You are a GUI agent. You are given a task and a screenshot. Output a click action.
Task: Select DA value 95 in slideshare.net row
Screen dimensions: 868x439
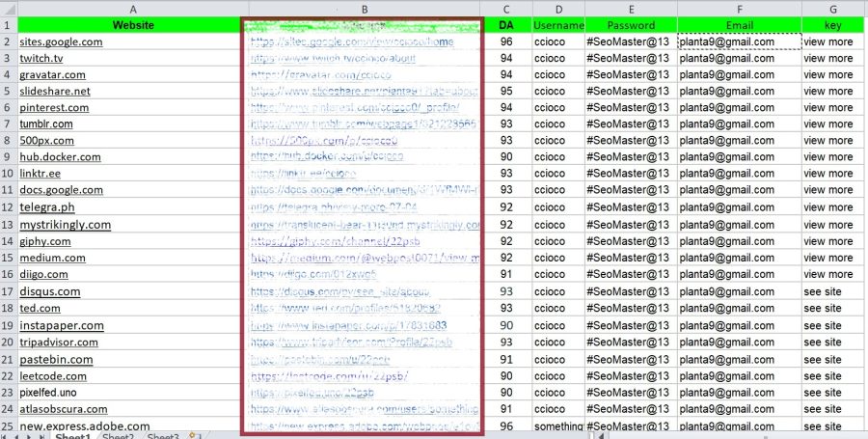pos(506,92)
